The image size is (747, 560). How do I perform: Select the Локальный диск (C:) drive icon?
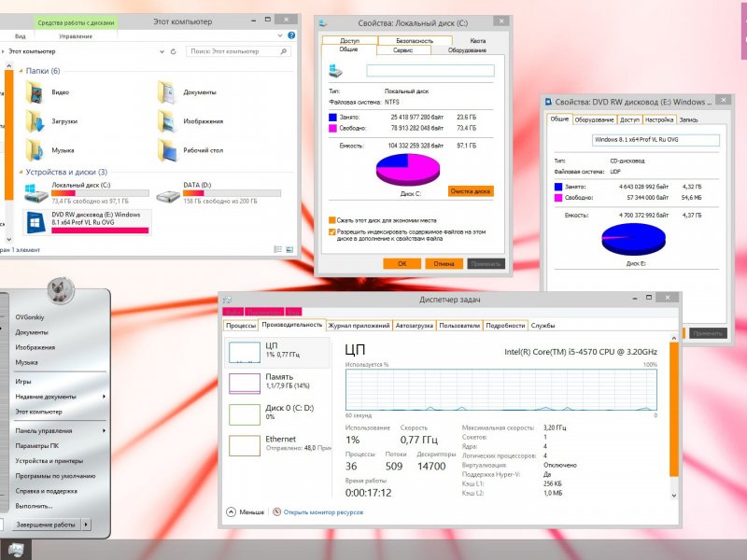pos(35,193)
